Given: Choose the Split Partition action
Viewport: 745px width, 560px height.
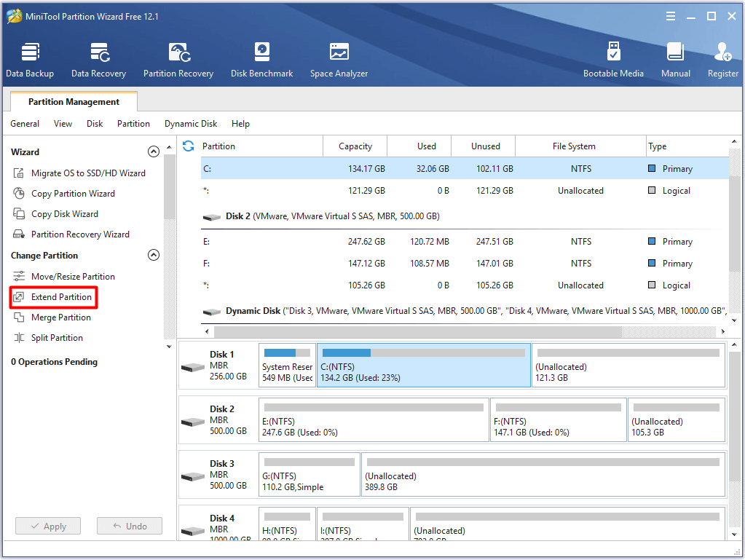Looking at the screenshot, I should pos(48,338).
